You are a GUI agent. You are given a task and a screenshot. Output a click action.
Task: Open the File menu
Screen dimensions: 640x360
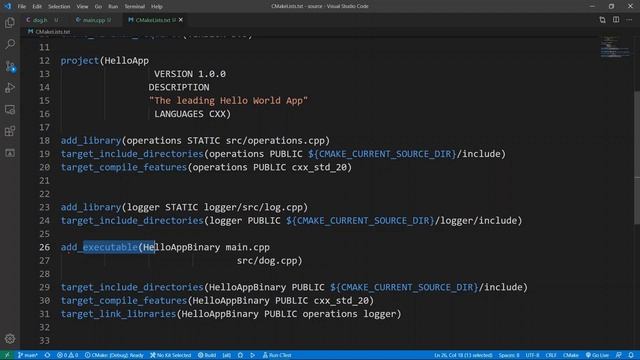coord(22,7)
